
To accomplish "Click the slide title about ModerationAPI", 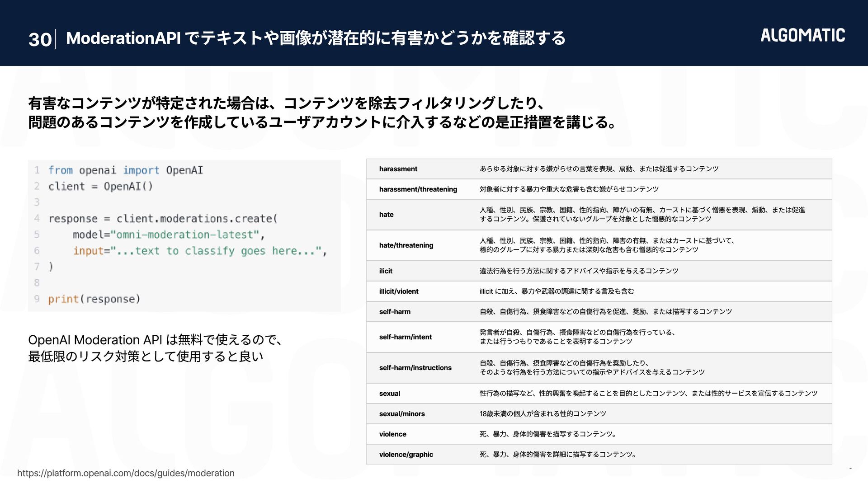I will click(316, 38).
